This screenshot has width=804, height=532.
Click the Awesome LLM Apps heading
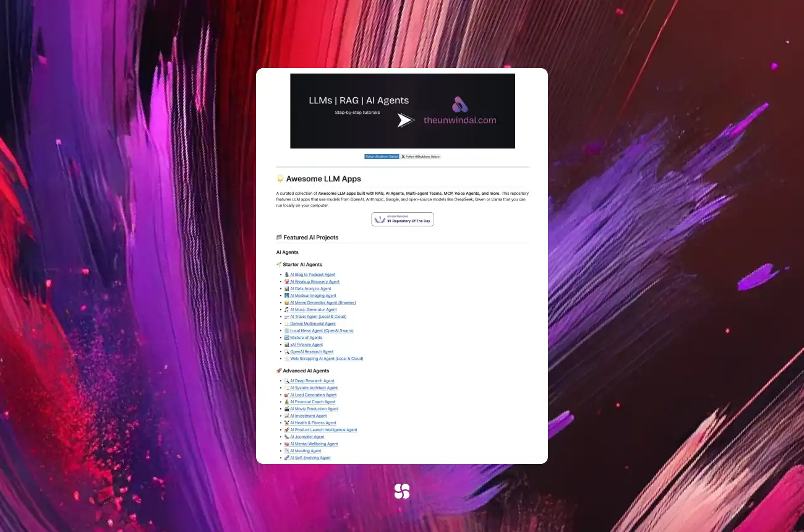(x=319, y=179)
